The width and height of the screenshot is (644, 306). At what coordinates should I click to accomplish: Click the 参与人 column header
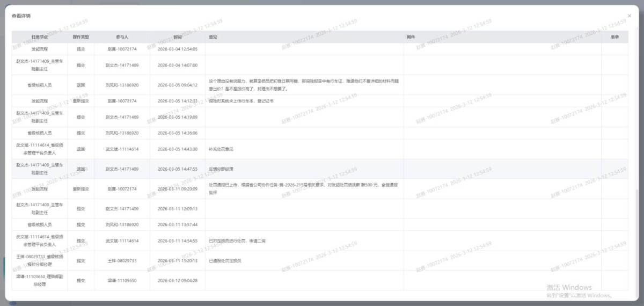click(x=122, y=37)
